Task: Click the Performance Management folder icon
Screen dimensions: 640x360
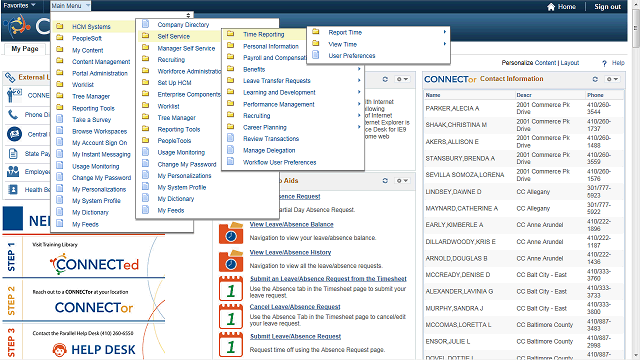Action: (231, 103)
